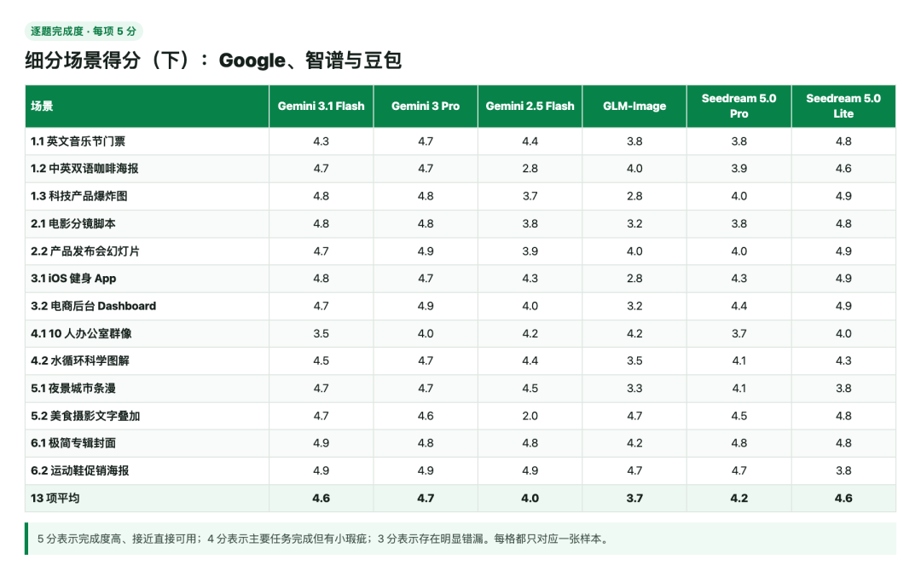The width and height of the screenshot is (921, 588).
Task: Click Gemini 3.1 Flash score 4.3 in row 1.1
Action: 321,141
